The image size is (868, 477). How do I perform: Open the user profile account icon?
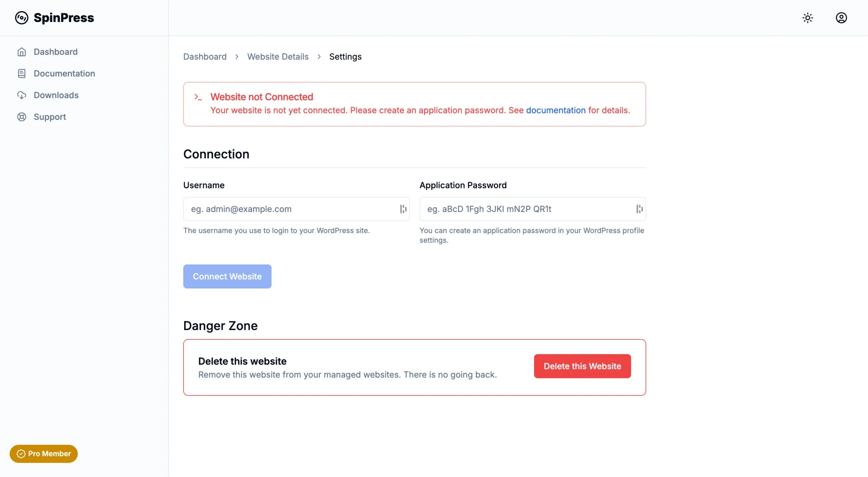point(841,18)
